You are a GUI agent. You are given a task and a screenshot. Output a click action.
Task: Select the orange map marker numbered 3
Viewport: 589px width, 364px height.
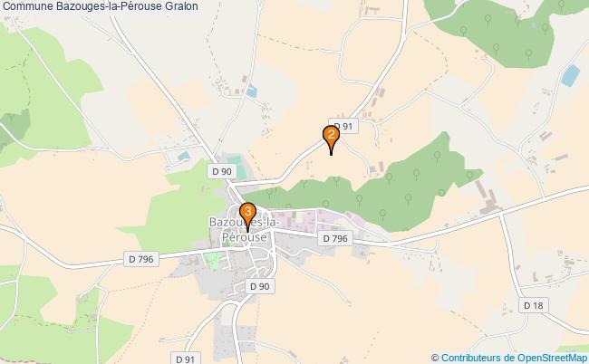(247, 217)
